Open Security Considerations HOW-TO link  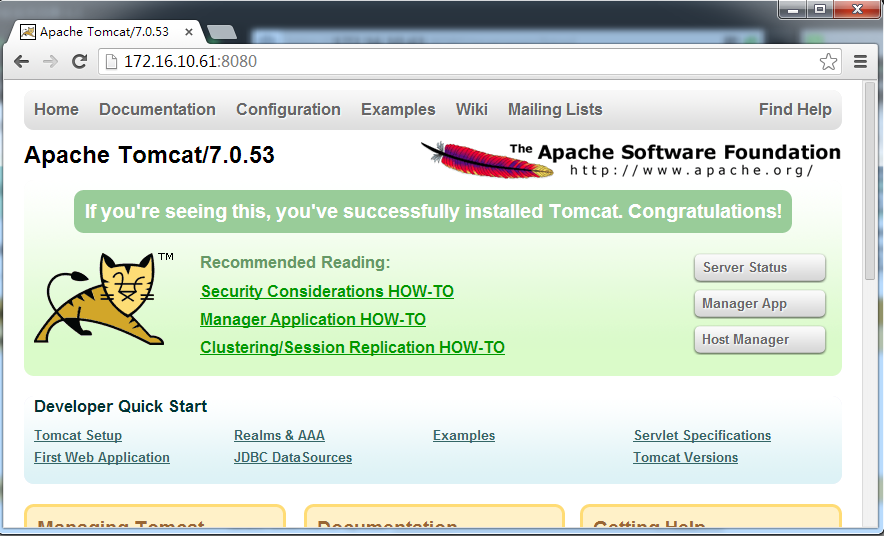coord(327,291)
